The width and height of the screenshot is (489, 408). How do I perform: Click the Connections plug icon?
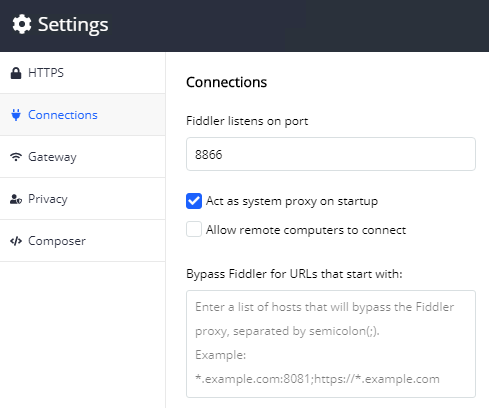[16, 115]
